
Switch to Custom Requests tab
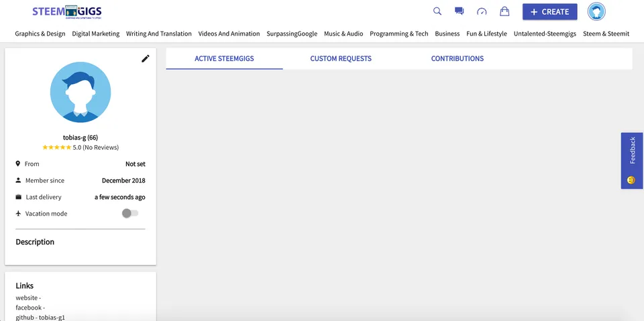coord(341,58)
